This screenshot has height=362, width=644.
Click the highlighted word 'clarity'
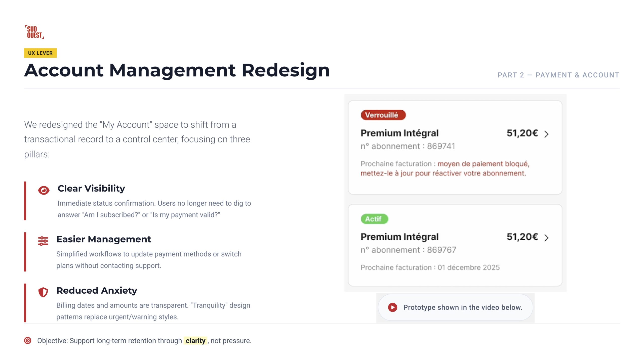(x=195, y=341)
